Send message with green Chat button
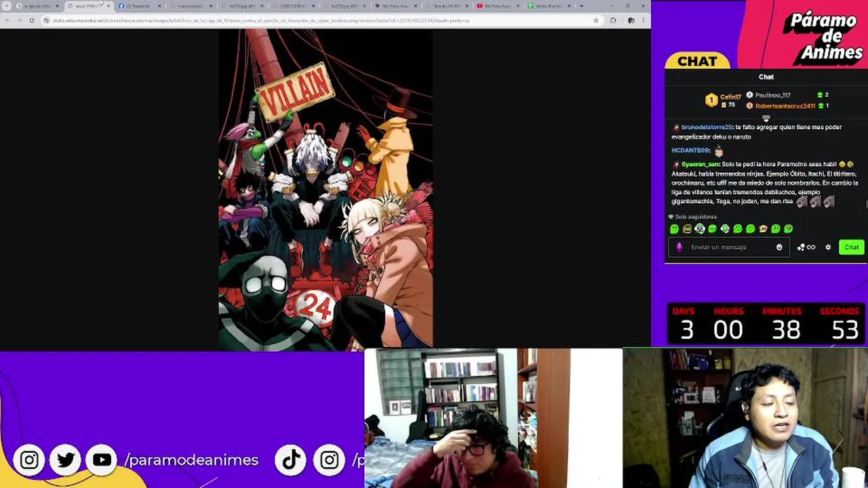The width and height of the screenshot is (868, 488). point(851,247)
